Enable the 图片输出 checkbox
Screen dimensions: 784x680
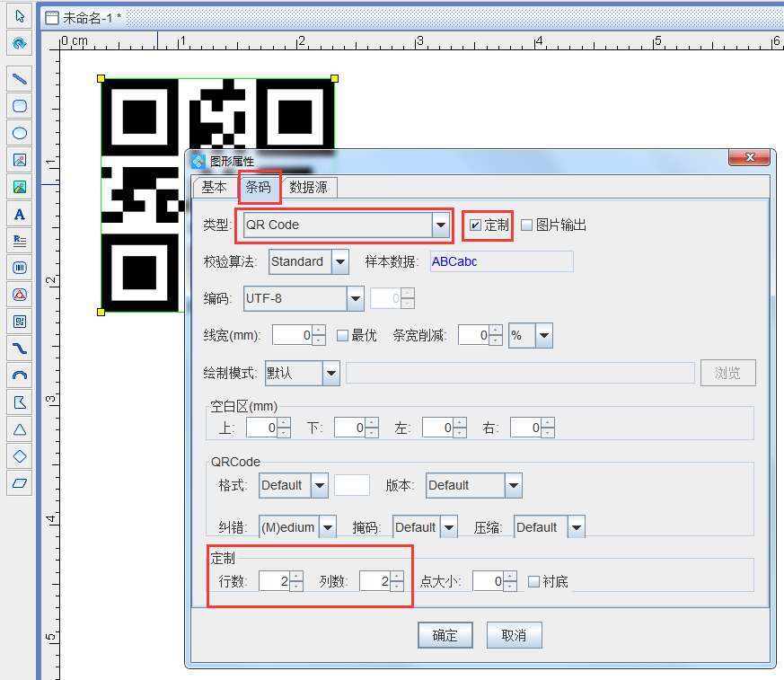tap(527, 225)
